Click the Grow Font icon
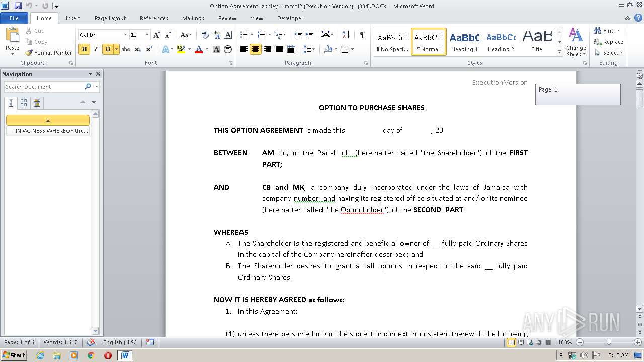Screen dimensions: 644x362 157,35
